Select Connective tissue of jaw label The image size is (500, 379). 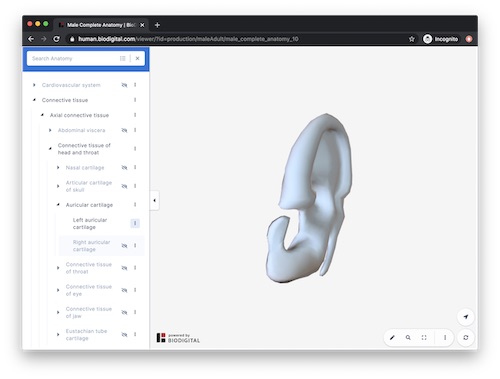pos(89,312)
